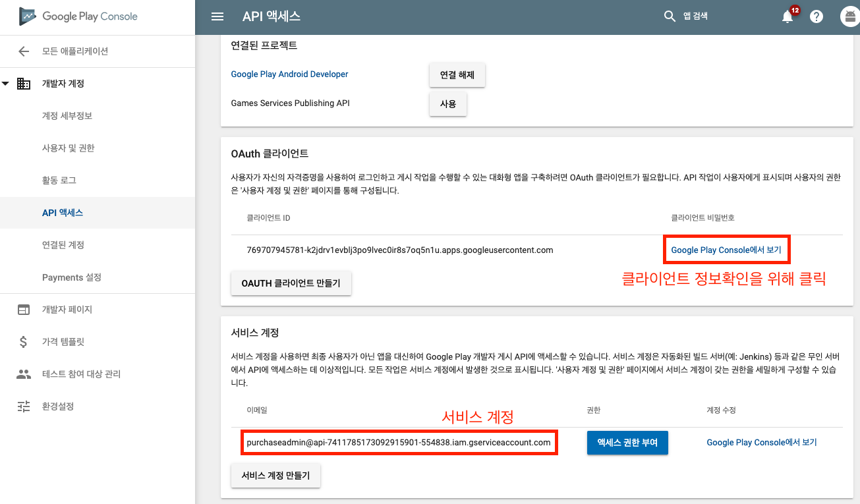Click the purchaseadmin service account email
The image size is (860, 504).
pos(399,443)
